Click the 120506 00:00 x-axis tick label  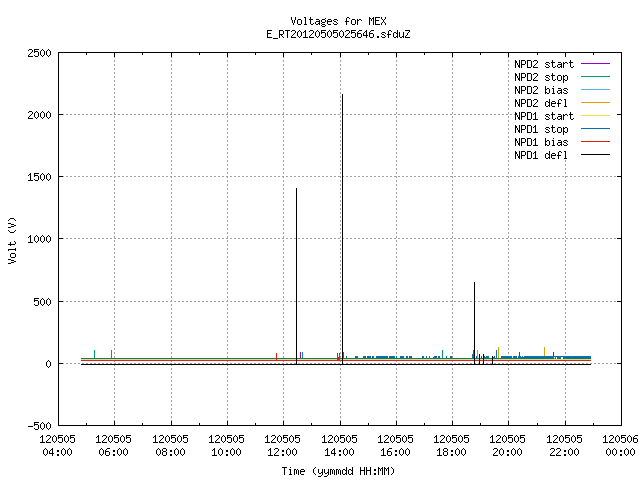[620, 446]
